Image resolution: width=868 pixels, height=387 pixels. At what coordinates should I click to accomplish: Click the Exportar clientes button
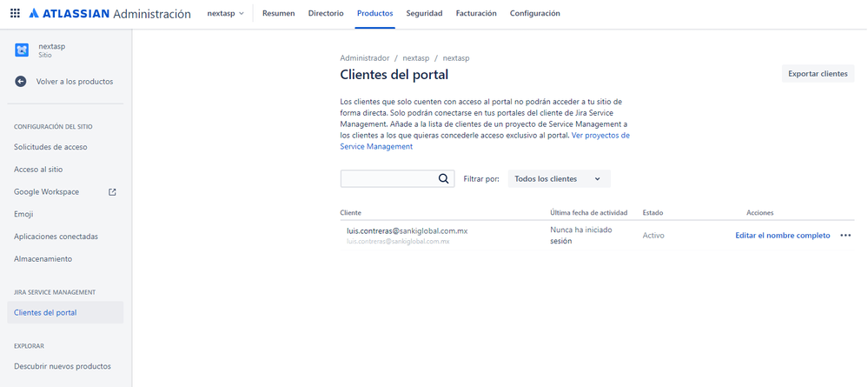[x=818, y=74]
